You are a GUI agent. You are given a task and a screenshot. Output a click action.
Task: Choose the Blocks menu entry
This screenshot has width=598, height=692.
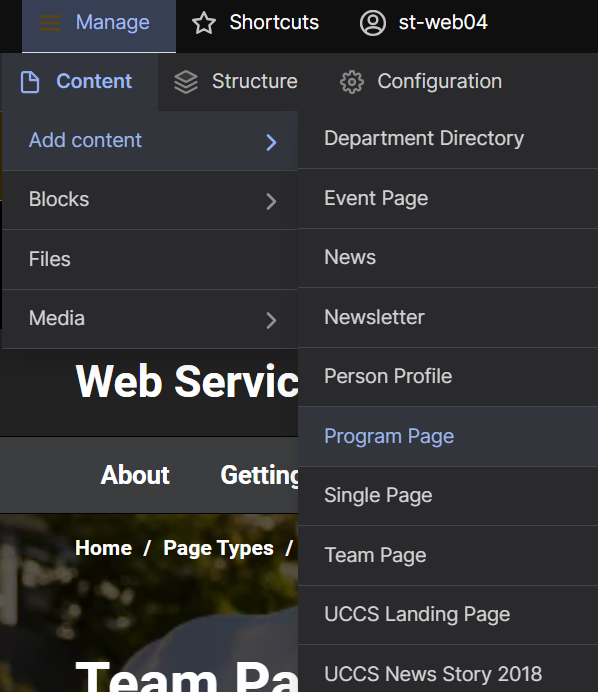point(150,200)
